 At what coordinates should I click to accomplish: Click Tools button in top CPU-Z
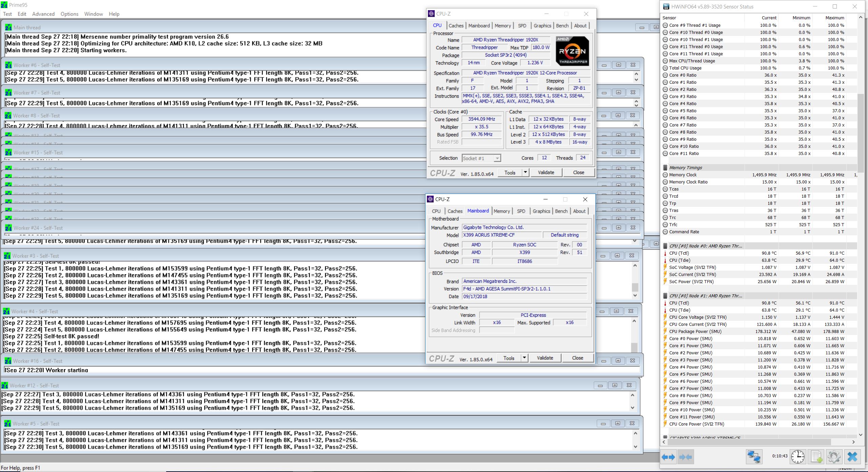(510, 172)
